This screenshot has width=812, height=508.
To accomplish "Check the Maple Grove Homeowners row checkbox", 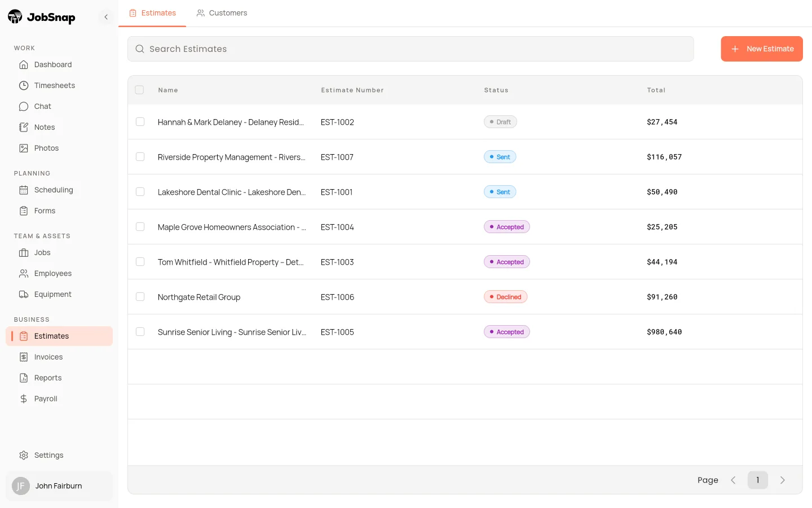I will pyautogui.click(x=140, y=227).
